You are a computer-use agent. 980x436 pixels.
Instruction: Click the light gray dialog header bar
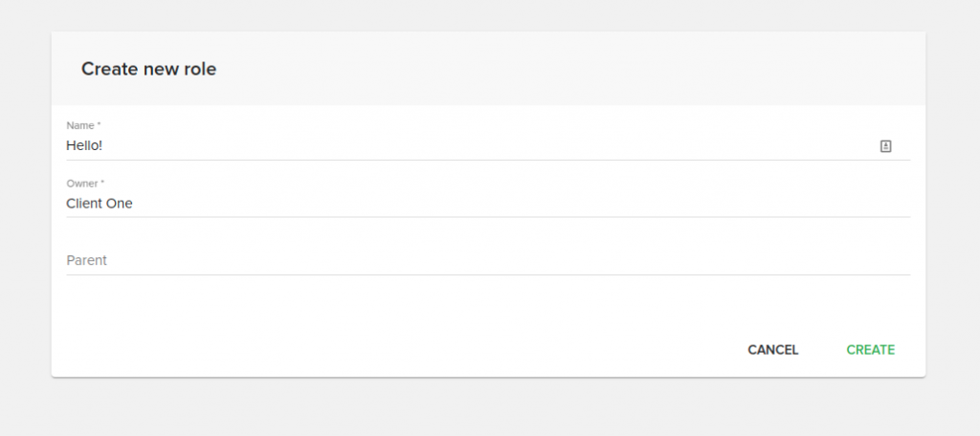click(488, 69)
